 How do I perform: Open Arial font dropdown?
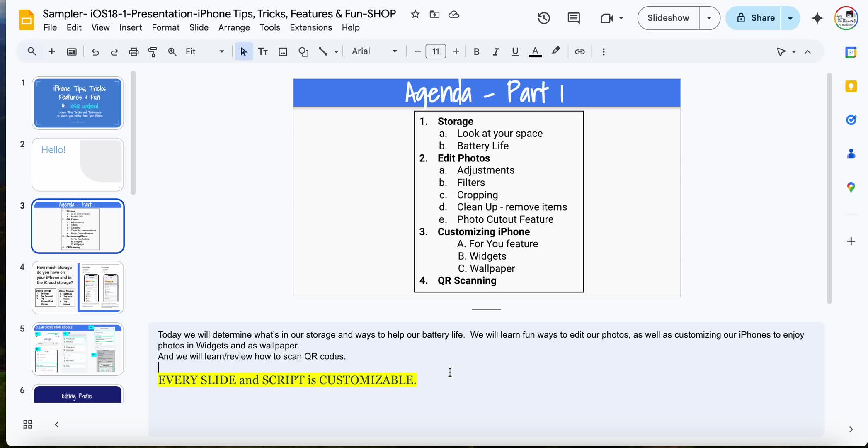tap(374, 51)
